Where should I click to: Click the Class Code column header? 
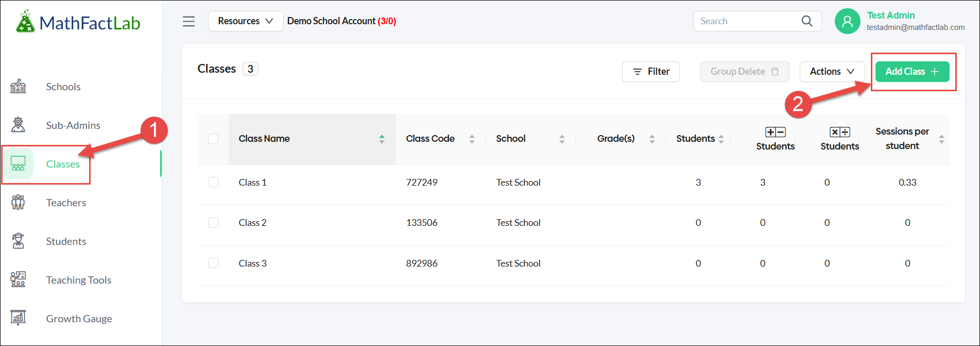(430, 139)
